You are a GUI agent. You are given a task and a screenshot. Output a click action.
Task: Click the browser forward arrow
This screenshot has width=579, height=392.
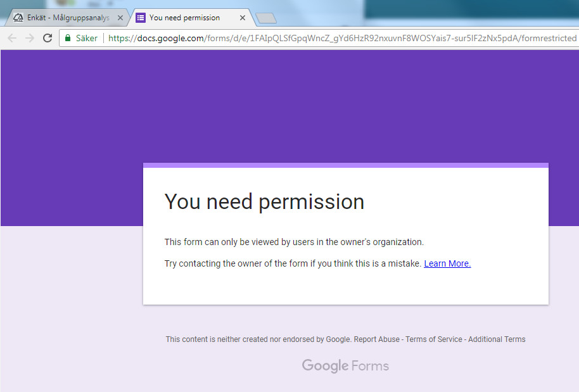[29, 38]
